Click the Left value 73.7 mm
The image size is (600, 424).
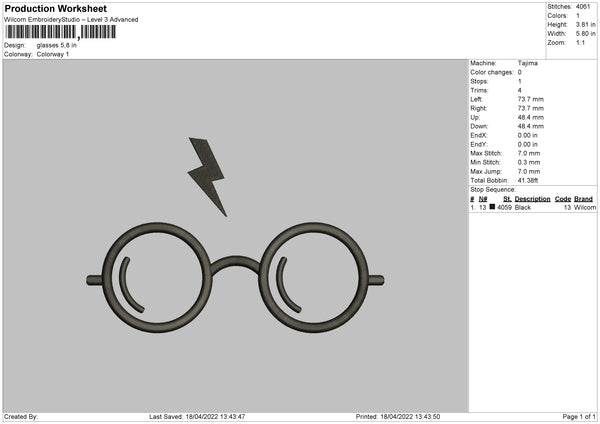530,99
